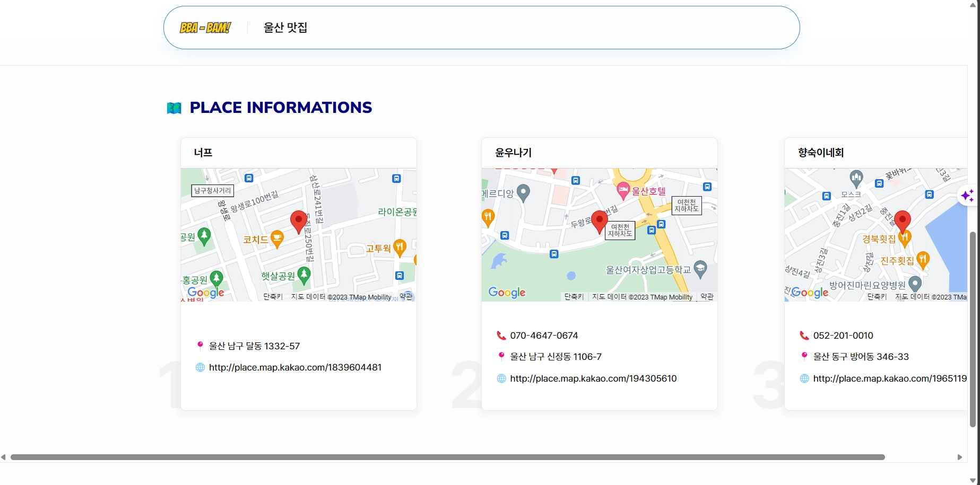Click address 울산 남구 달동 1332-57

(254, 346)
